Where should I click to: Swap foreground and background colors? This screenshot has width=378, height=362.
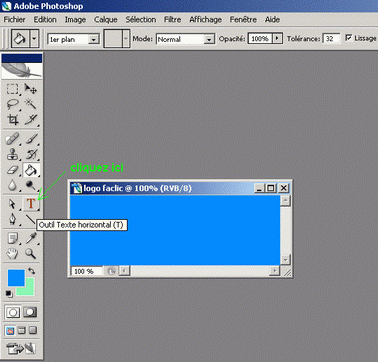tap(31, 271)
